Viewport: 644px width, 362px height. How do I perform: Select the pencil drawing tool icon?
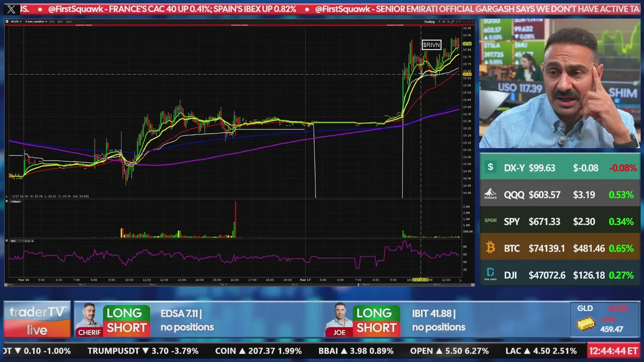click(x=457, y=22)
